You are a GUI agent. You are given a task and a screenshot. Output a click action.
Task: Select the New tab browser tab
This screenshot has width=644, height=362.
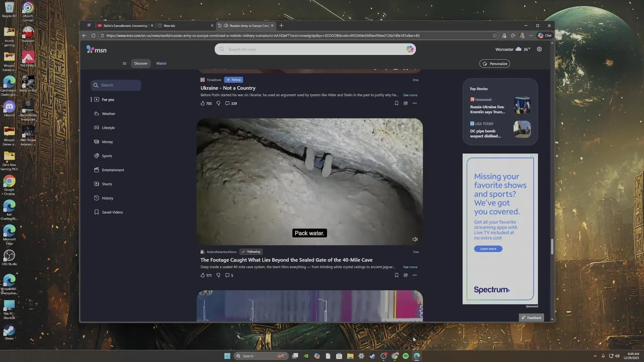(x=185, y=26)
